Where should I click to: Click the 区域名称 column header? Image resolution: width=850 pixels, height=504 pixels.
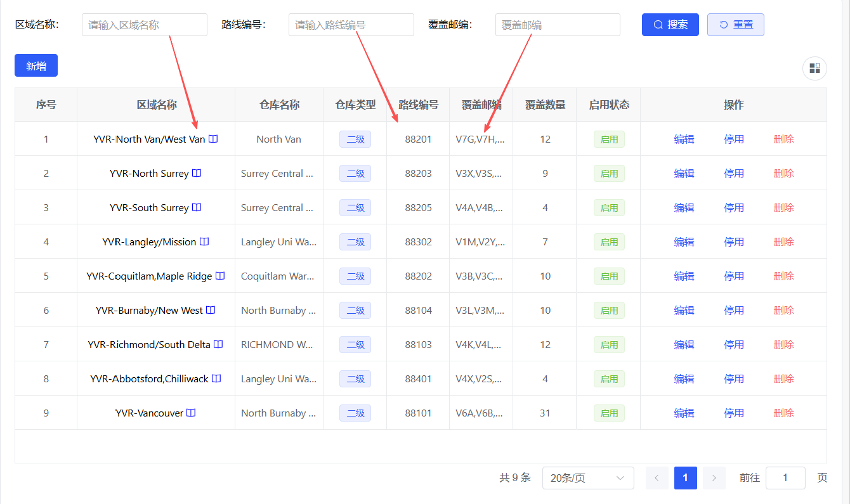pyautogui.click(x=157, y=105)
